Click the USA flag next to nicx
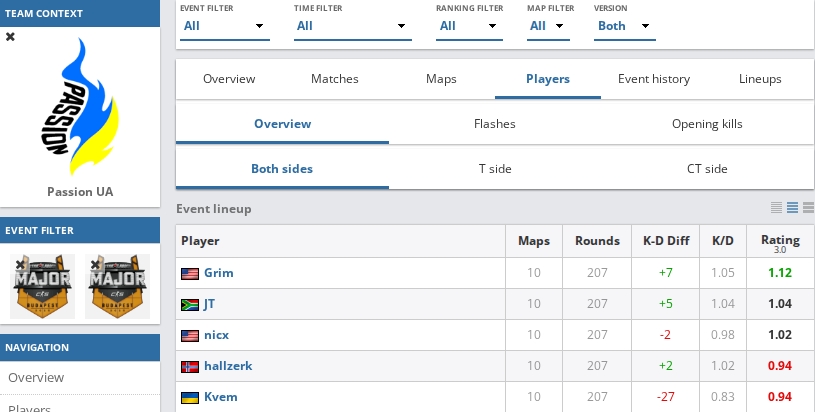This screenshot has height=412, width=815. click(x=190, y=336)
